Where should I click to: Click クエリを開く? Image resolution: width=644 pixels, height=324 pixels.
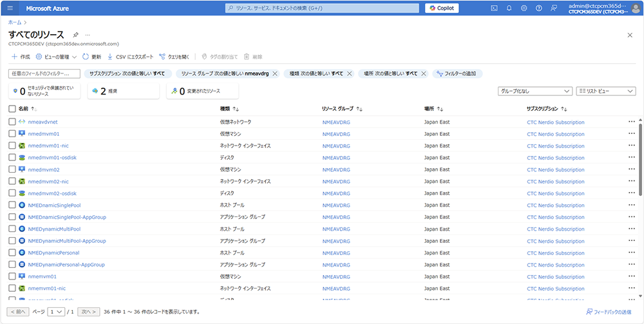[x=174, y=57]
